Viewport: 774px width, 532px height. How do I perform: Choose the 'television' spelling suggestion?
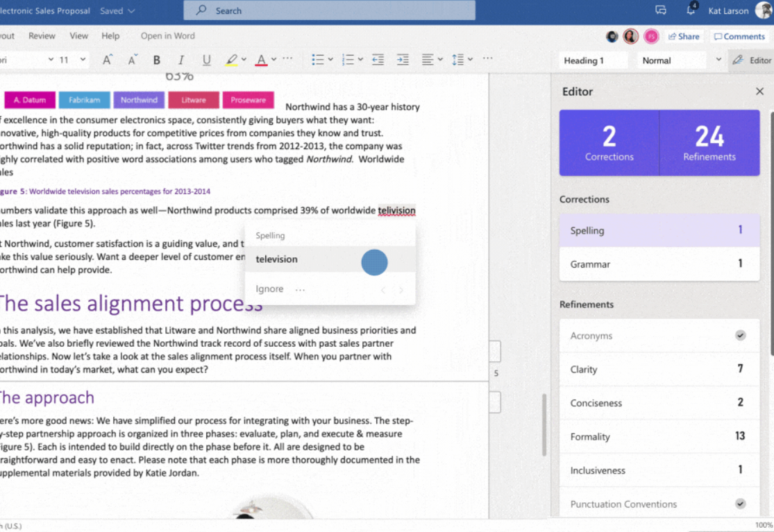point(276,259)
